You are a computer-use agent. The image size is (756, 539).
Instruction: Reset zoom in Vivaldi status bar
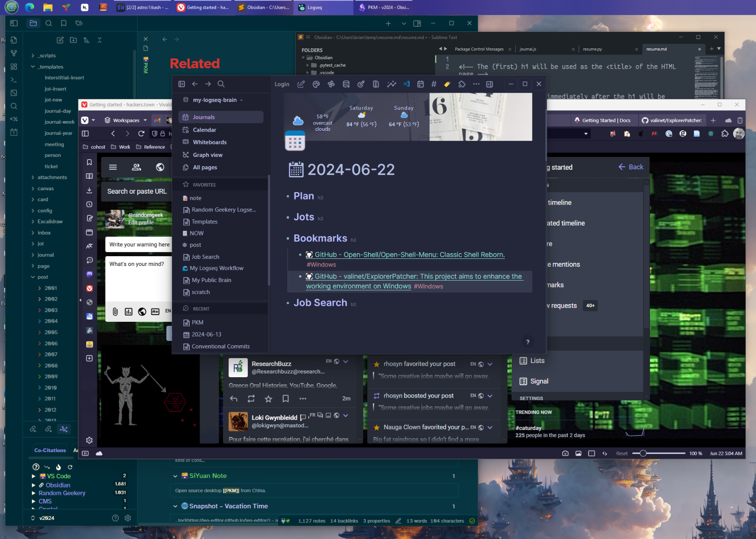coord(622,453)
